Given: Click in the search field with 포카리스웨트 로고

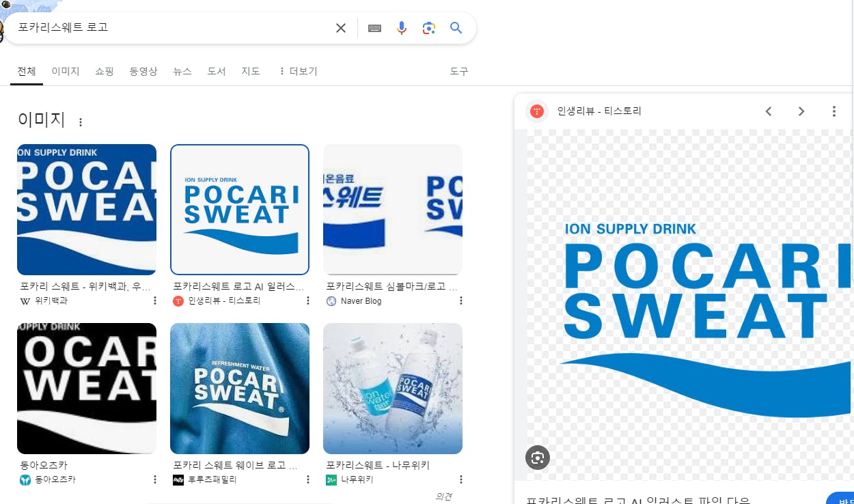Looking at the screenshot, I should [x=171, y=28].
